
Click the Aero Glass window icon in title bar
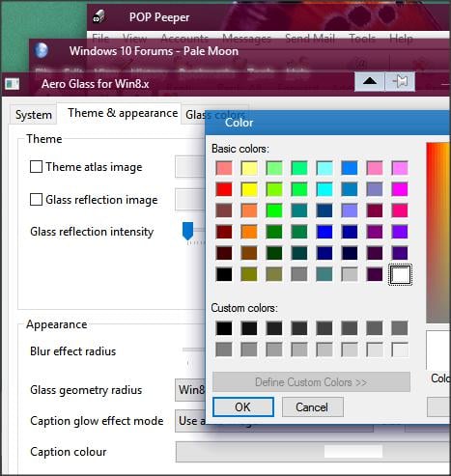click(x=12, y=84)
